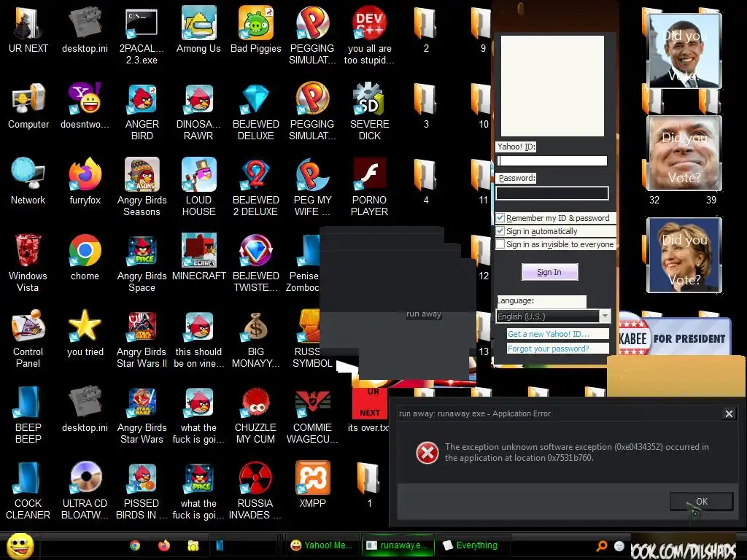
Task: Click Get a new Yahoo! ID link
Action: pos(549,334)
